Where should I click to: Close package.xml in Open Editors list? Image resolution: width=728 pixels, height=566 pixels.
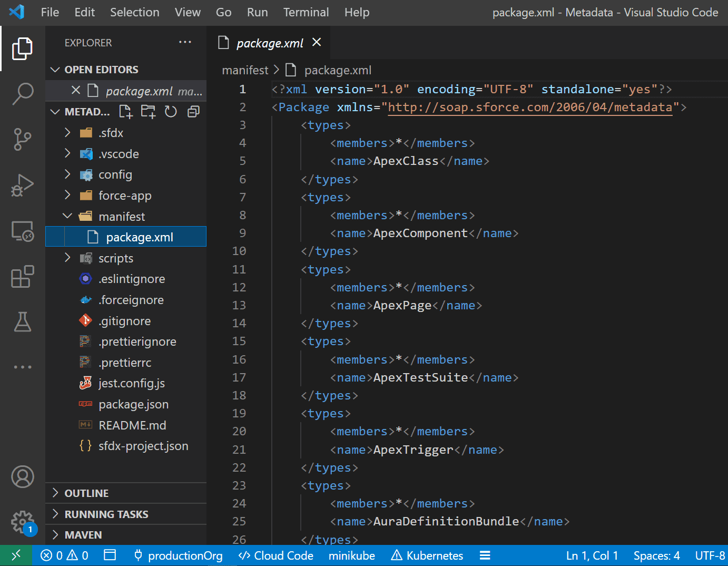tap(76, 90)
